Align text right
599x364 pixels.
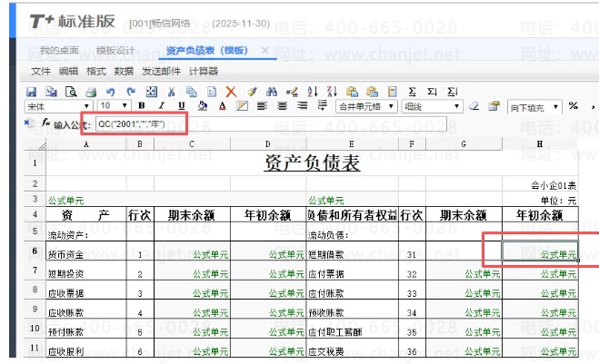point(302,105)
